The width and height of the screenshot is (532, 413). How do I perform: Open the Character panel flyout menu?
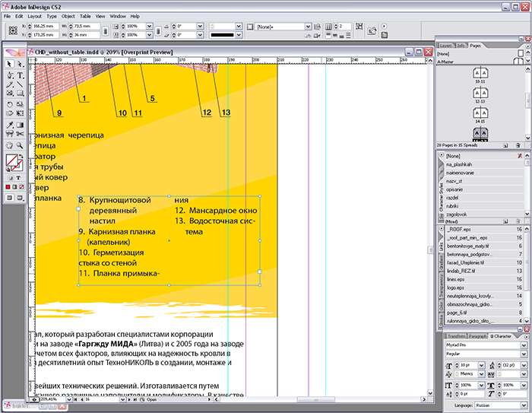point(527,336)
